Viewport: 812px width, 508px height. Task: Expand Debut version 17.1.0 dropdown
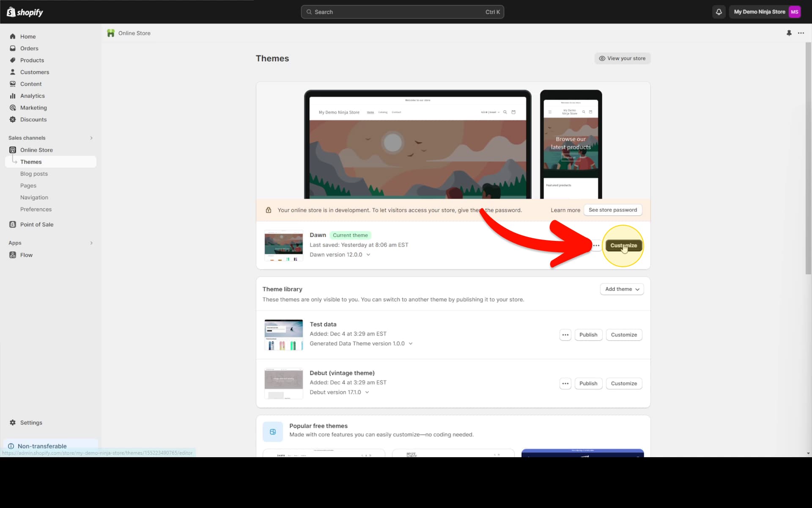(367, 392)
